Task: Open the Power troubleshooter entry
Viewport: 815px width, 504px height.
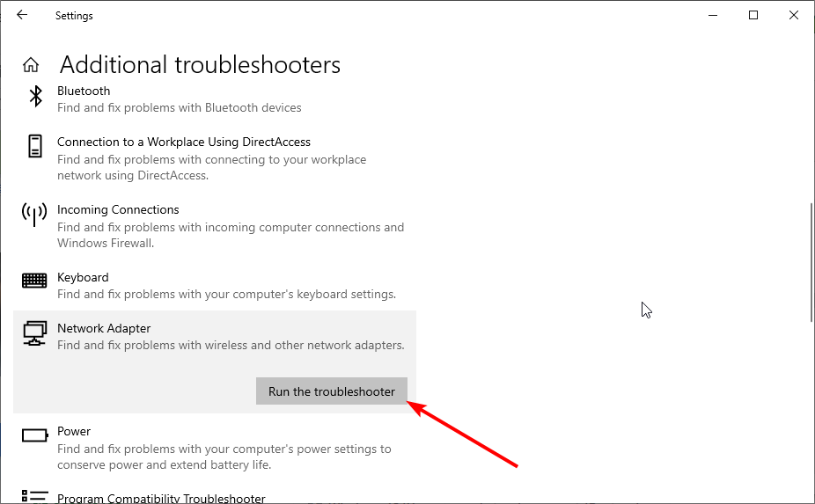Action: pos(215,448)
